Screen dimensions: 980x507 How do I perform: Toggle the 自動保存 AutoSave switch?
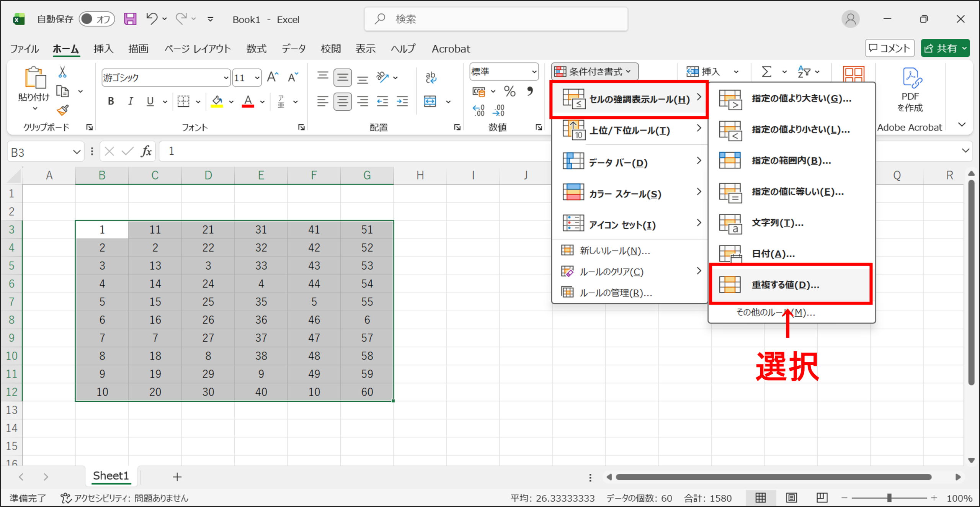pos(96,19)
